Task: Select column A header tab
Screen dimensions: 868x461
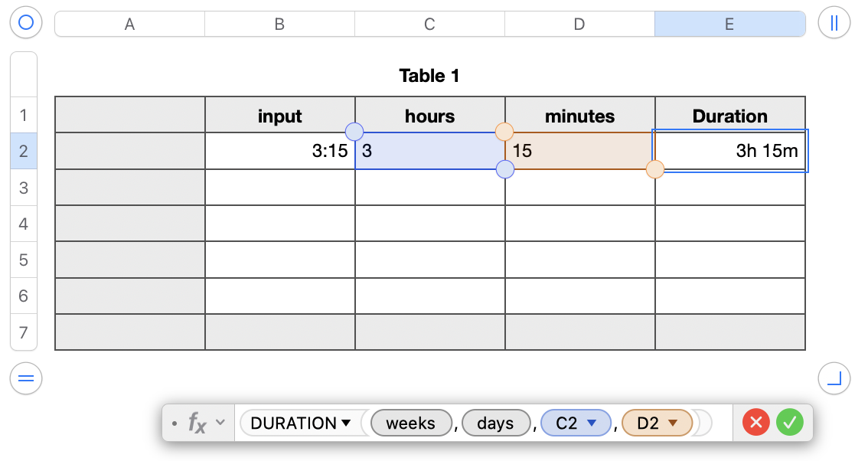Action: tap(129, 25)
